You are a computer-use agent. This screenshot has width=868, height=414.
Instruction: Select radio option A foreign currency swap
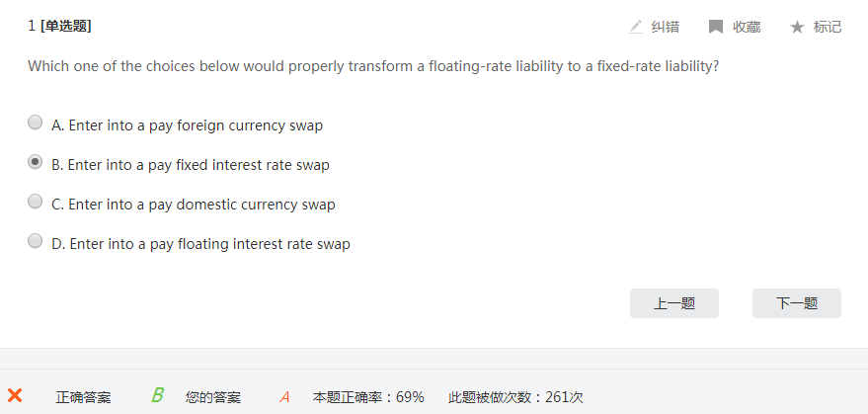click(36, 123)
